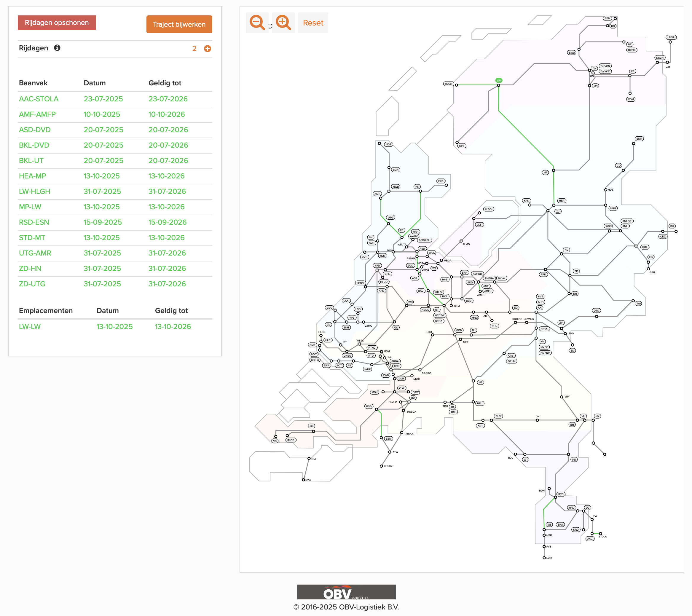The image size is (692, 616).
Task: Click the Baanvak column header
Action: coord(33,83)
